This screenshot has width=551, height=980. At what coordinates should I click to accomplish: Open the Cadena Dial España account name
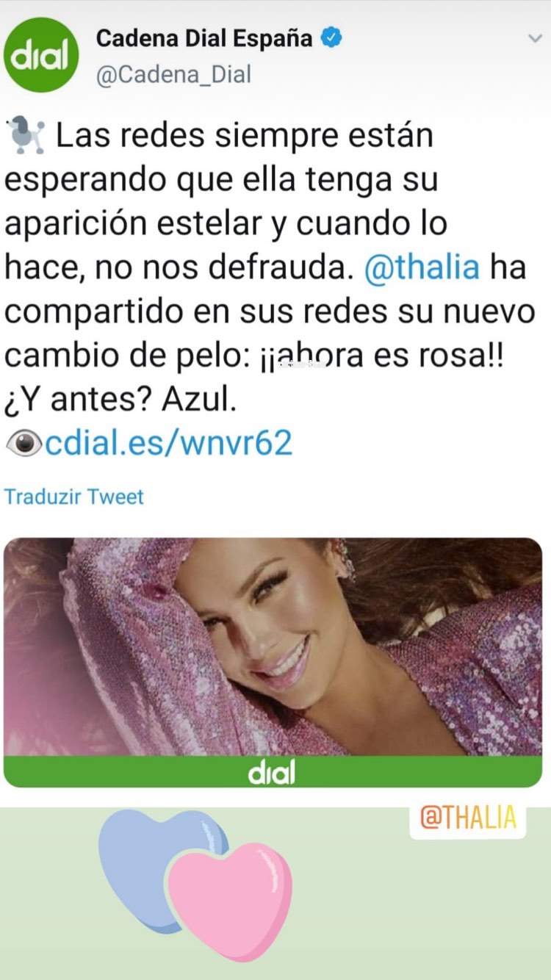[x=205, y=38]
